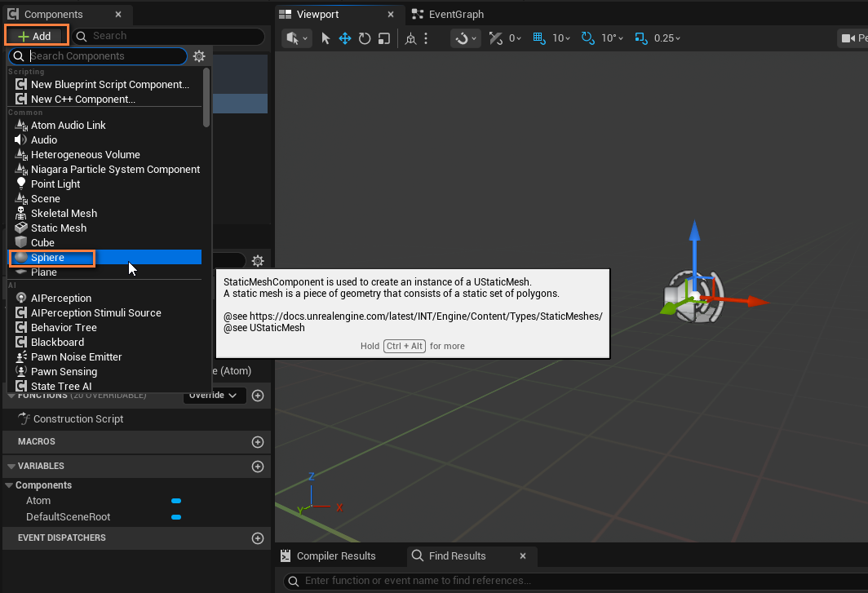Open scale snap 0.25 dropdown
The height and width of the screenshot is (593, 868).
coord(667,38)
